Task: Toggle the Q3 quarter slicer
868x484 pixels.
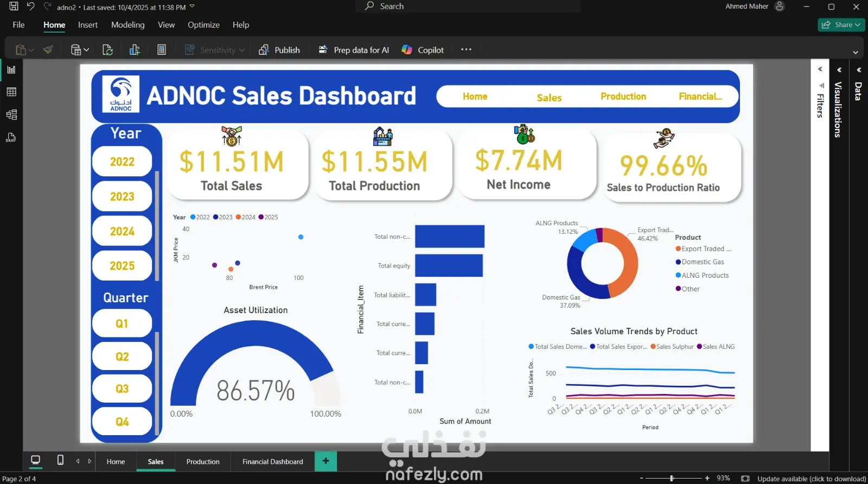Action: [x=122, y=389]
